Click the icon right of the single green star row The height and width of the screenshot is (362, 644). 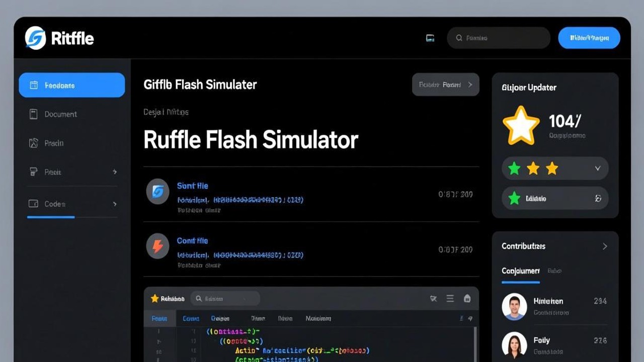(x=598, y=199)
